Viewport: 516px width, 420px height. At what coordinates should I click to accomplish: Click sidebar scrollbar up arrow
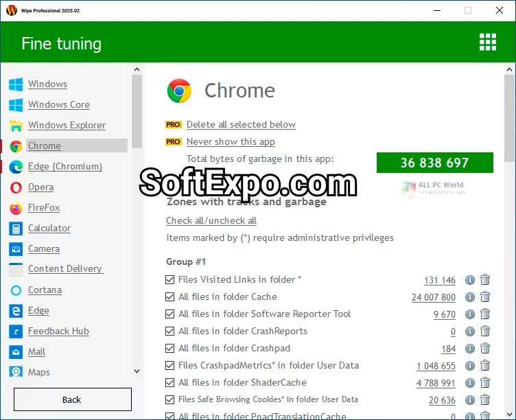tap(137, 69)
